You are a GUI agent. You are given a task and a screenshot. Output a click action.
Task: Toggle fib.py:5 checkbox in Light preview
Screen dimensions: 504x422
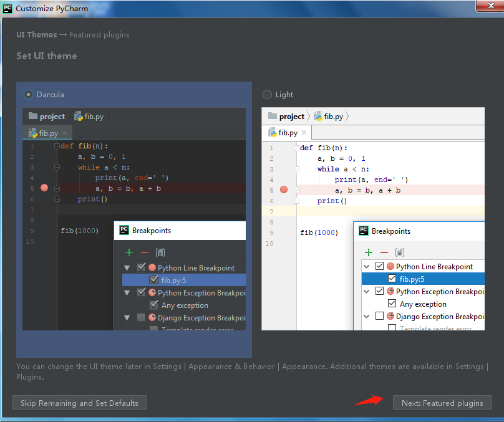[392, 279]
